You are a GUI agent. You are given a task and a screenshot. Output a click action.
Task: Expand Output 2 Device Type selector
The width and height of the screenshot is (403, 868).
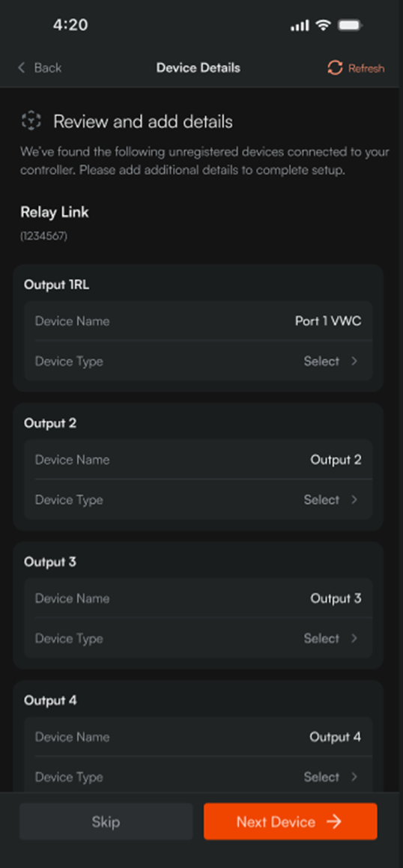click(x=199, y=500)
